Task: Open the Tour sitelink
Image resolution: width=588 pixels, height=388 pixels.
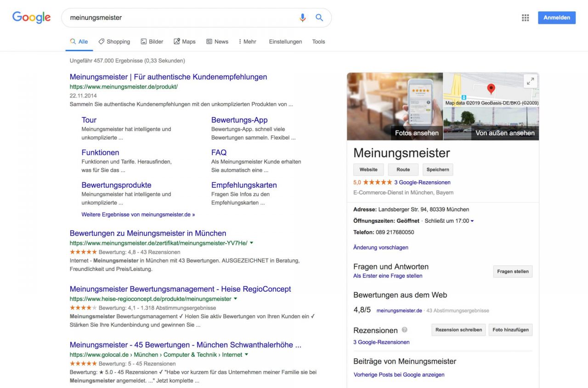Action: point(89,120)
